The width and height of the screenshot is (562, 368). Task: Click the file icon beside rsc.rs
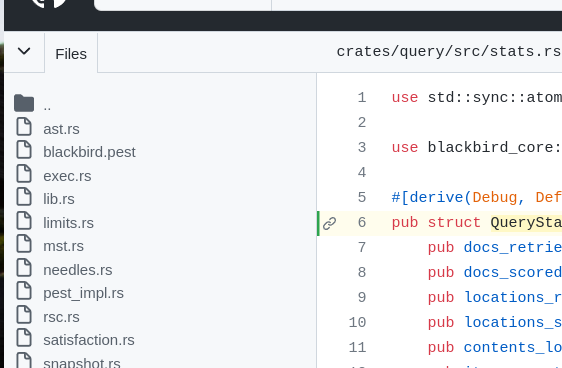(24, 315)
